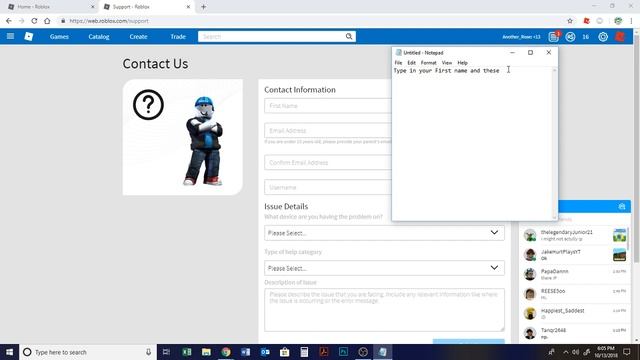Click the search magnifier icon in Roblox

[349, 36]
